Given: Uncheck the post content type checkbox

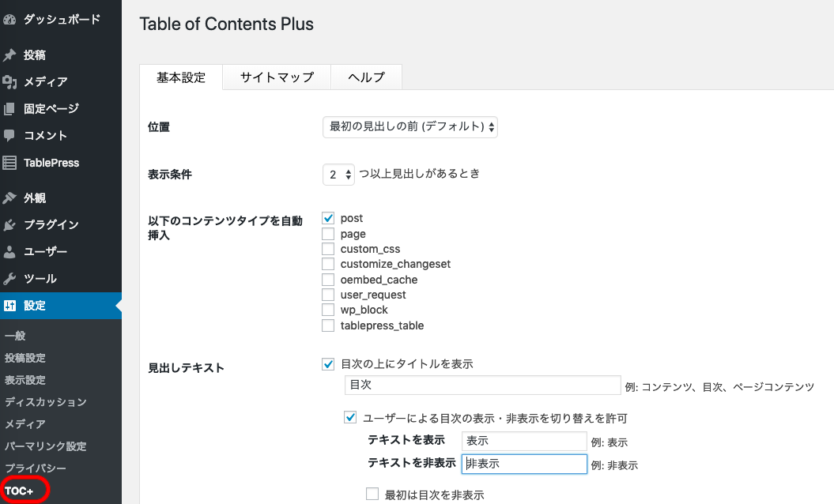Looking at the screenshot, I should point(328,218).
